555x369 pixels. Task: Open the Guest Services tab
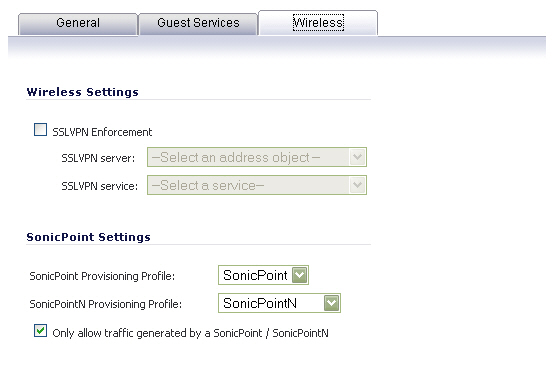[x=198, y=24]
